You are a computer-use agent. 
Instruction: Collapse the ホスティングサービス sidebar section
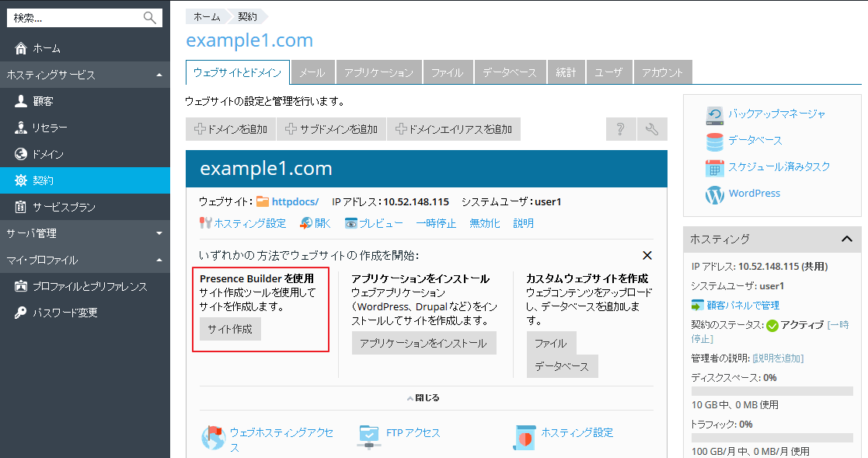159,75
